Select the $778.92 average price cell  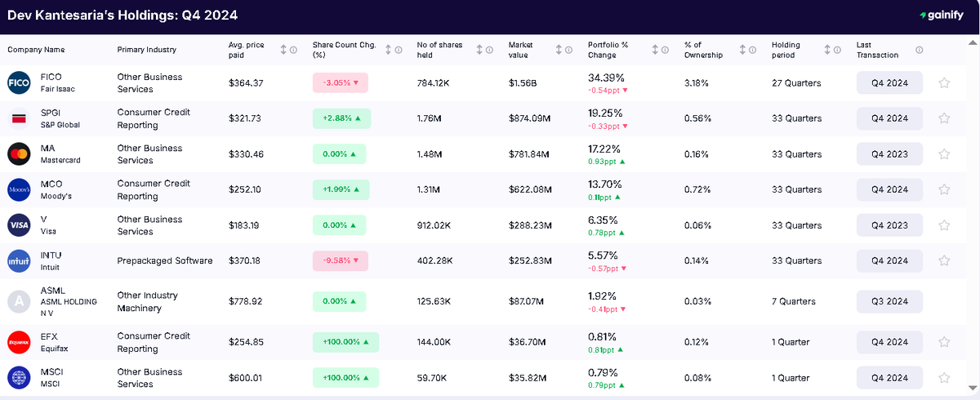tap(246, 301)
